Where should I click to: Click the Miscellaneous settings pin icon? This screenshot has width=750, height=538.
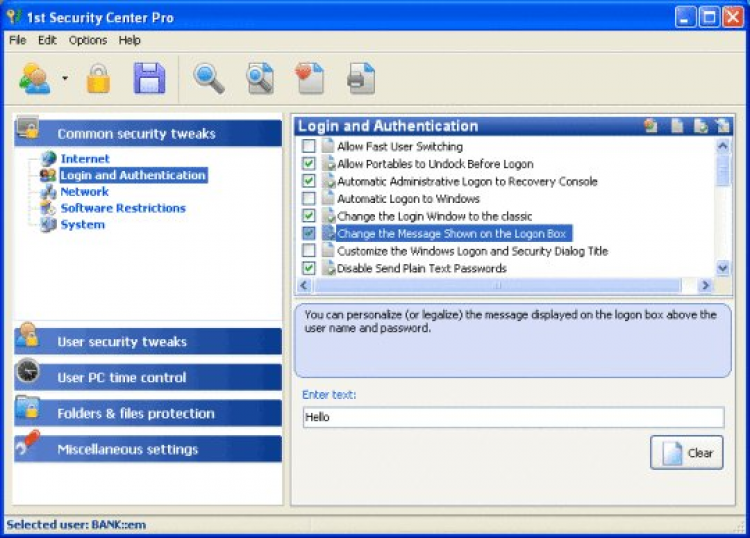pyautogui.click(x=27, y=442)
